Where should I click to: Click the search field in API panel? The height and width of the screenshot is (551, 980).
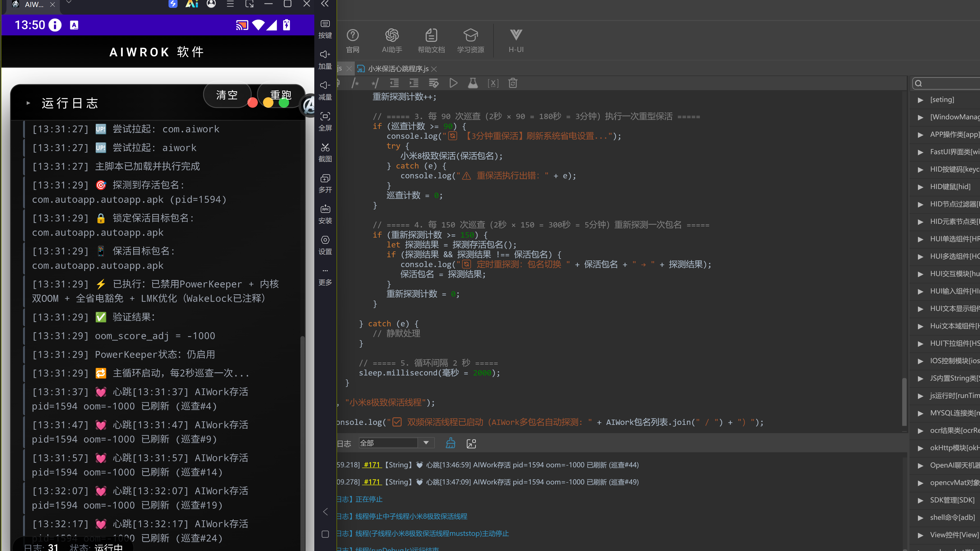click(947, 83)
